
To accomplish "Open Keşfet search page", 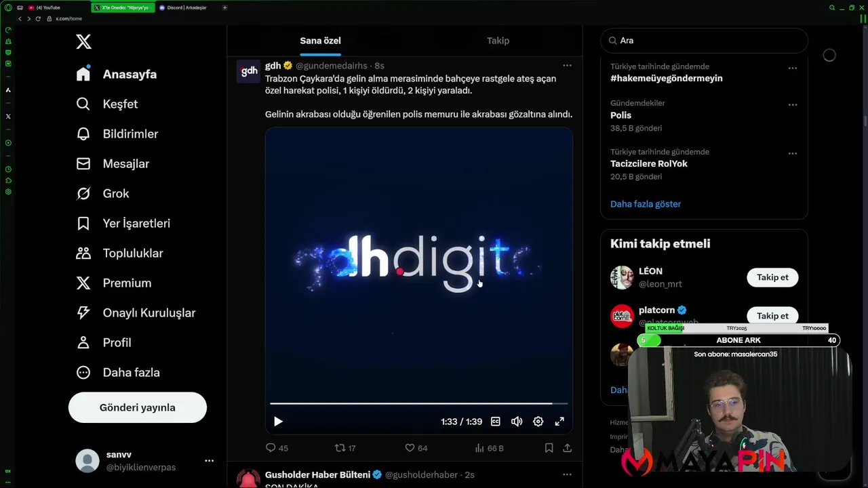I will pos(107,104).
